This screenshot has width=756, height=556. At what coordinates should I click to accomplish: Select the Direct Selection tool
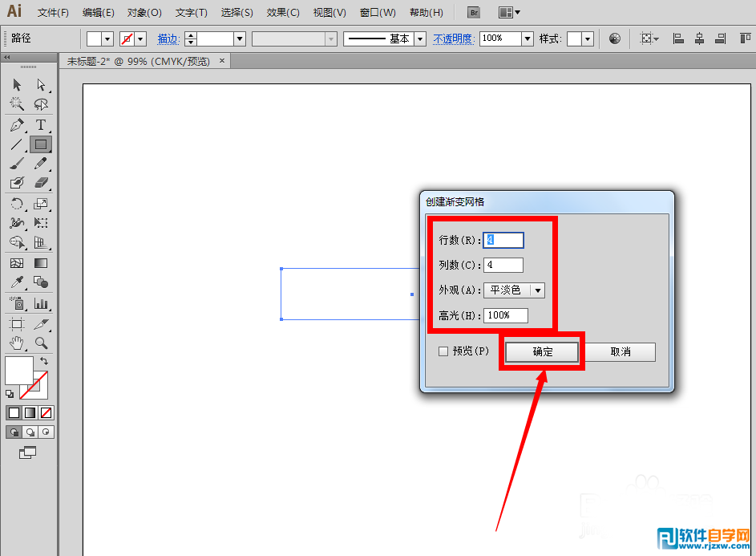[41, 85]
